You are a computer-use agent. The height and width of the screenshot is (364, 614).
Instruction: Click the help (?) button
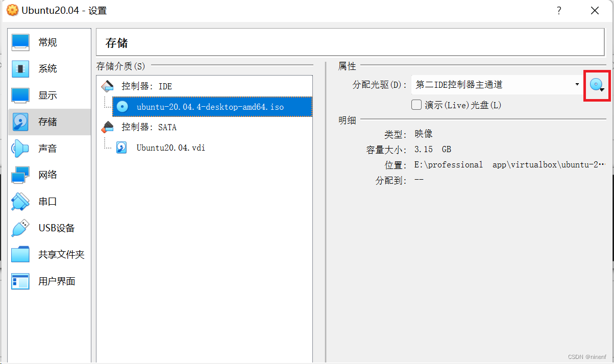click(558, 10)
